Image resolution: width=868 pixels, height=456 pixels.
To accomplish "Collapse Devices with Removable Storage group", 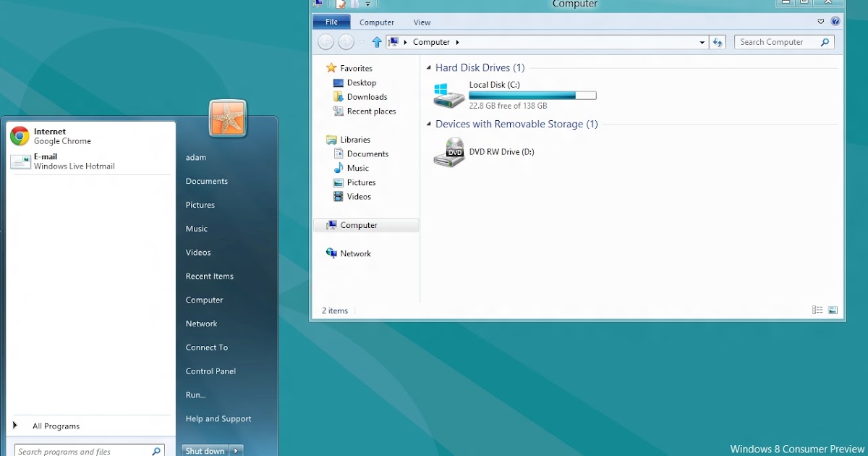I will click(x=429, y=124).
